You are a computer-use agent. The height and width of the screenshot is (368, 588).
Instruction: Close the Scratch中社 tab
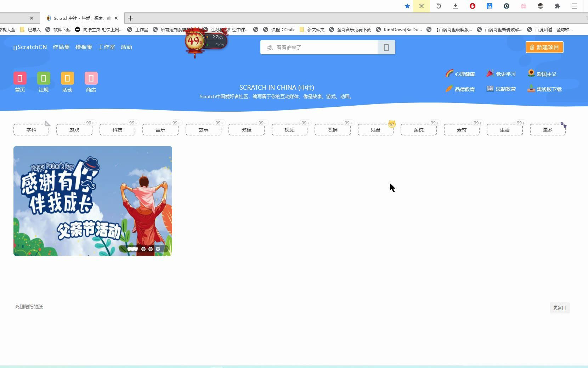116,18
